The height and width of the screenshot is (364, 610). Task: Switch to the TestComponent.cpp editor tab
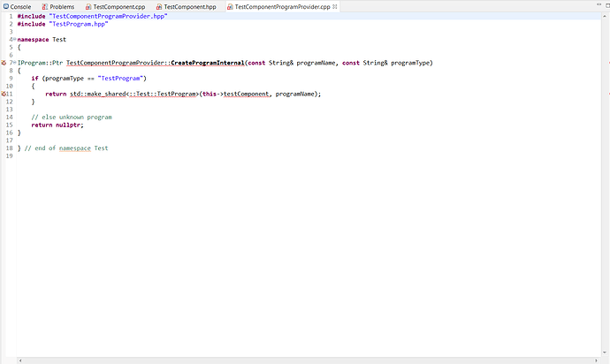(116, 6)
